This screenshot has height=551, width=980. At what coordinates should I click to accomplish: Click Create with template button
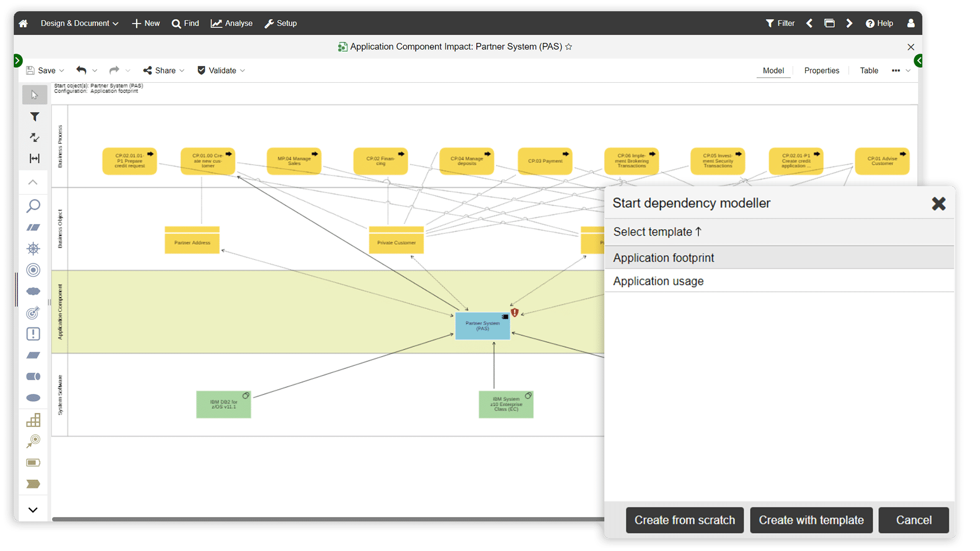point(811,520)
